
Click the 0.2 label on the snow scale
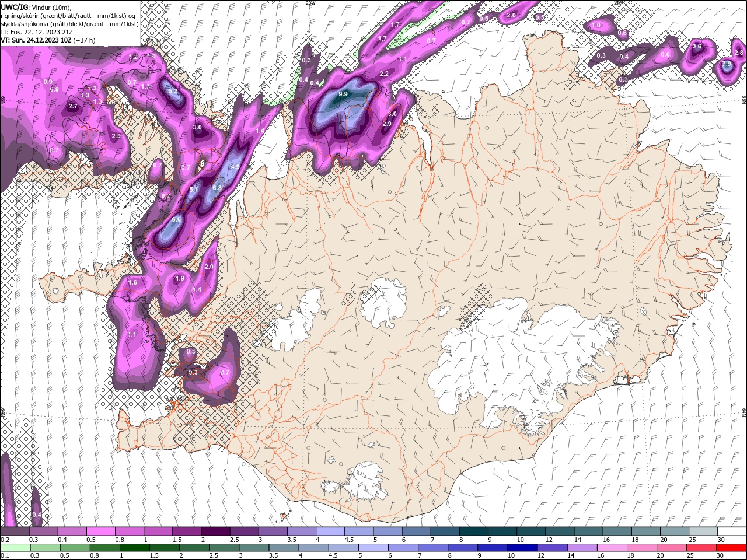click(5, 540)
